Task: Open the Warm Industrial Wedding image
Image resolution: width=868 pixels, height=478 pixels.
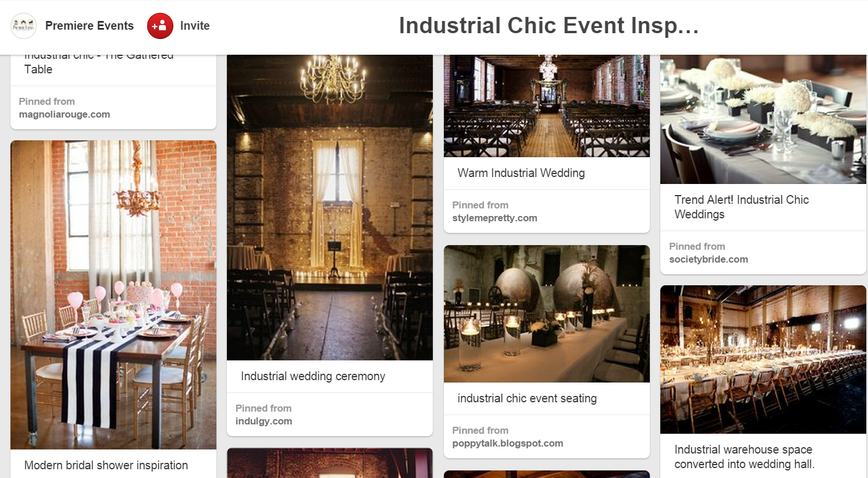Action: (x=546, y=106)
